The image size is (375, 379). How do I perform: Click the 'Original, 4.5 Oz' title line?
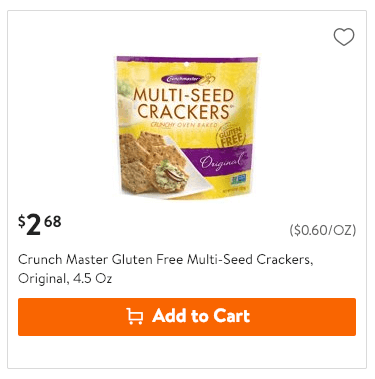(x=65, y=278)
